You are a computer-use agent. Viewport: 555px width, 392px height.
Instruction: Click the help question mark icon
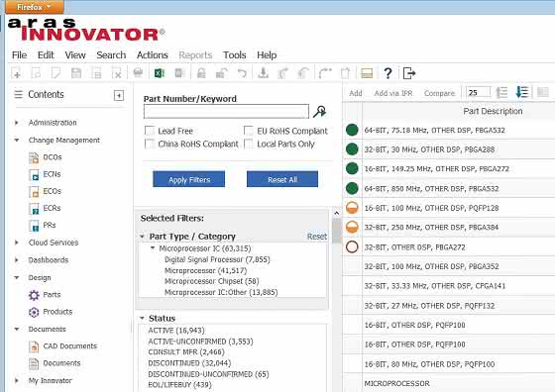pyautogui.click(x=388, y=73)
